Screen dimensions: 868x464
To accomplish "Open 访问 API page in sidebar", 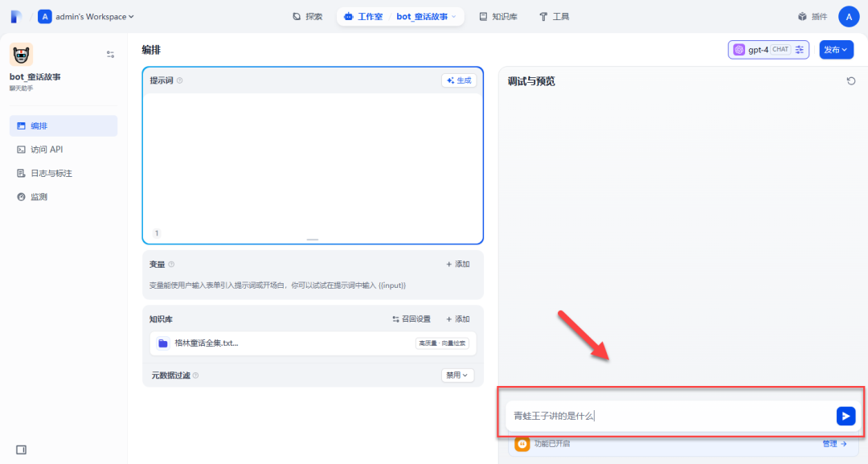I will [x=63, y=150].
